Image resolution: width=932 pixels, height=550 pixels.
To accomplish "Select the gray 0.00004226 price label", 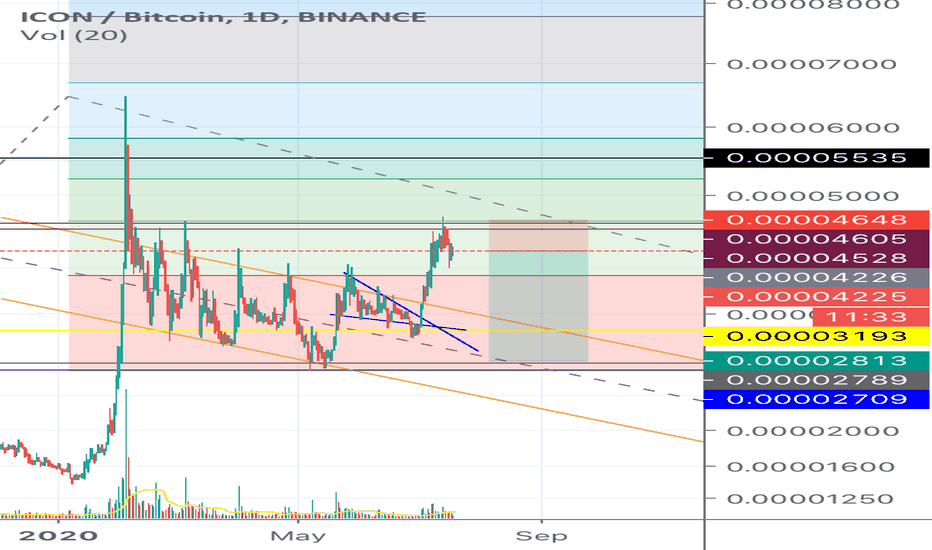I will [816, 277].
